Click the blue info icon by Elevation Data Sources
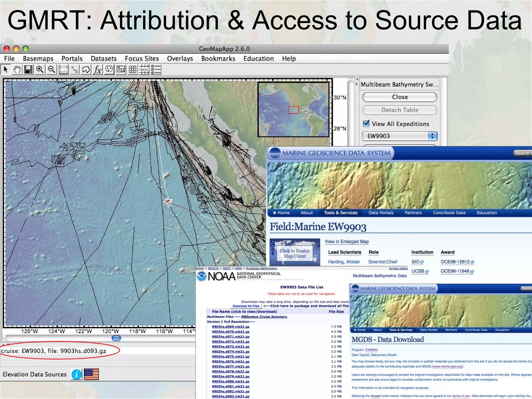Screen dimensions: 532x399 click(77, 374)
